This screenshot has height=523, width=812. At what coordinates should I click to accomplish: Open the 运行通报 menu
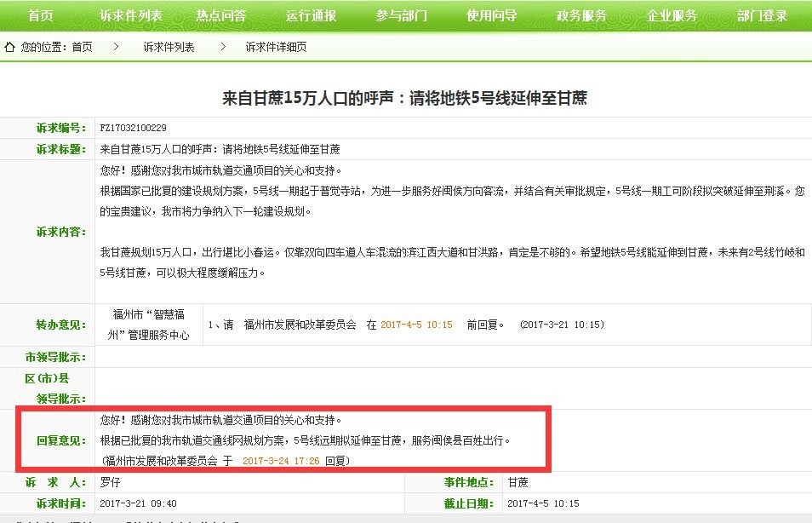click(310, 14)
